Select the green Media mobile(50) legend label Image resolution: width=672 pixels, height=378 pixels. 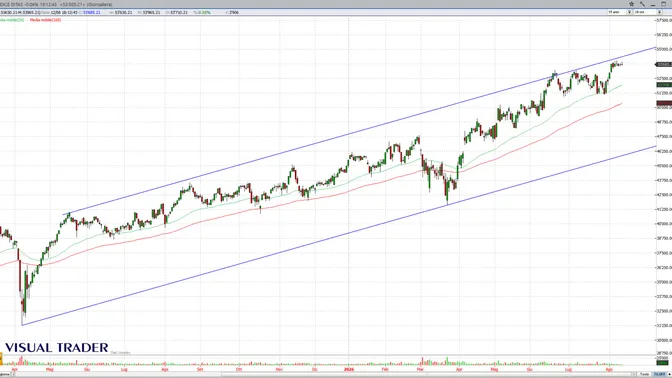click(12, 20)
